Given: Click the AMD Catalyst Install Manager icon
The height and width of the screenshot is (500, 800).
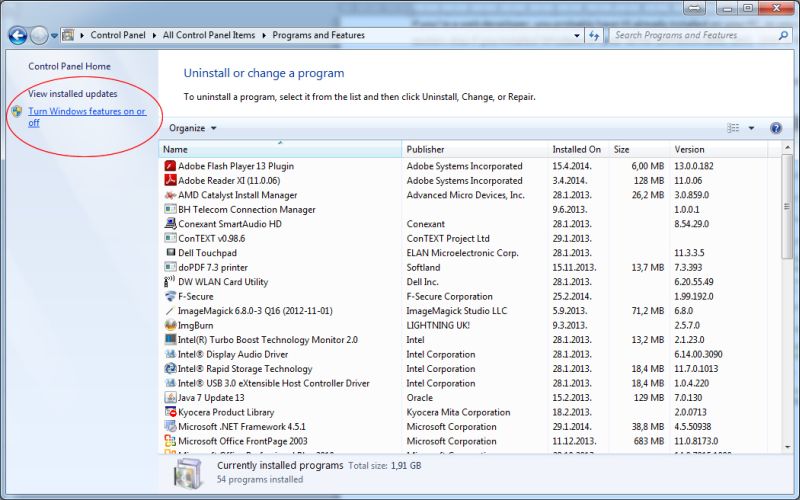Looking at the screenshot, I should [170, 195].
